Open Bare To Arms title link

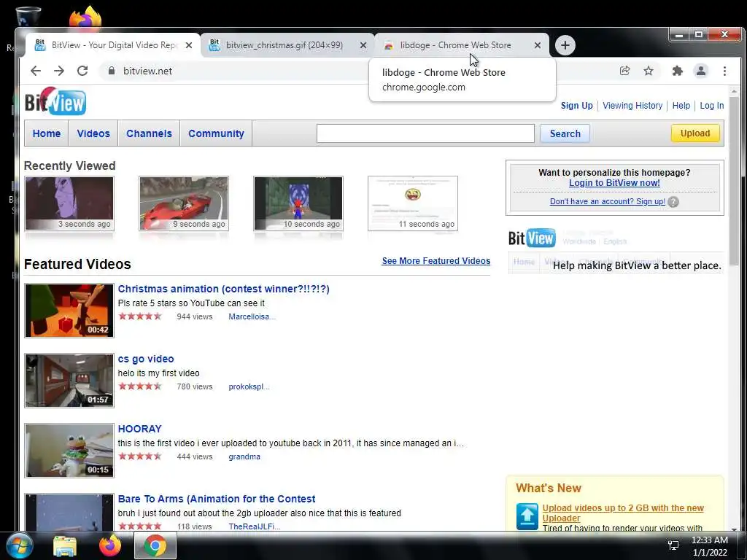[216, 499]
